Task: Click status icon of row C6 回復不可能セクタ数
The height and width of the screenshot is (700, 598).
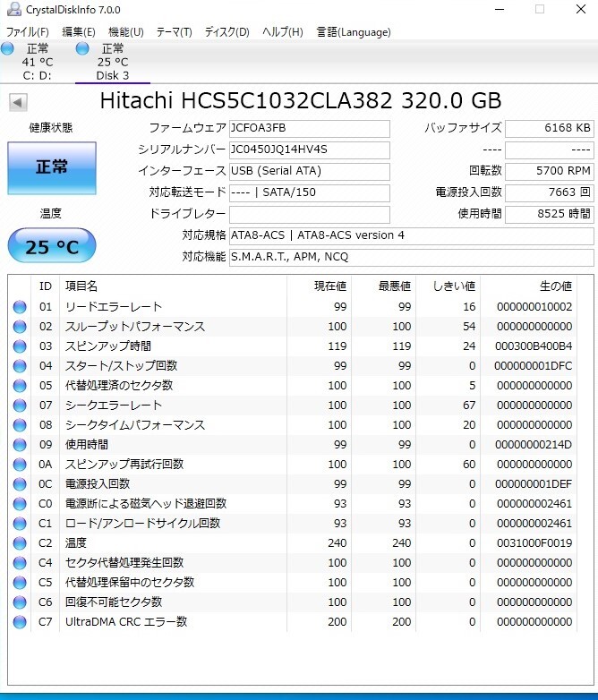Action: click(x=20, y=602)
